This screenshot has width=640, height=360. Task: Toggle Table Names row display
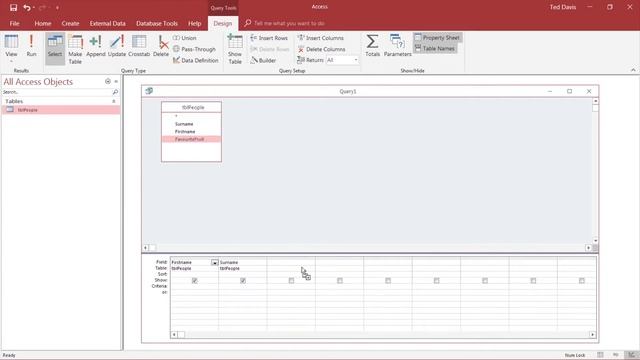[435, 48]
